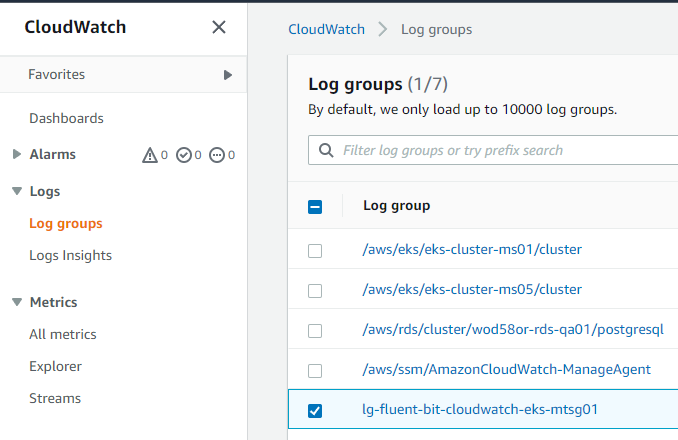
Task: Select the rds-qa01 postgresql log group checkbox
Action: pyautogui.click(x=315, y=330)
